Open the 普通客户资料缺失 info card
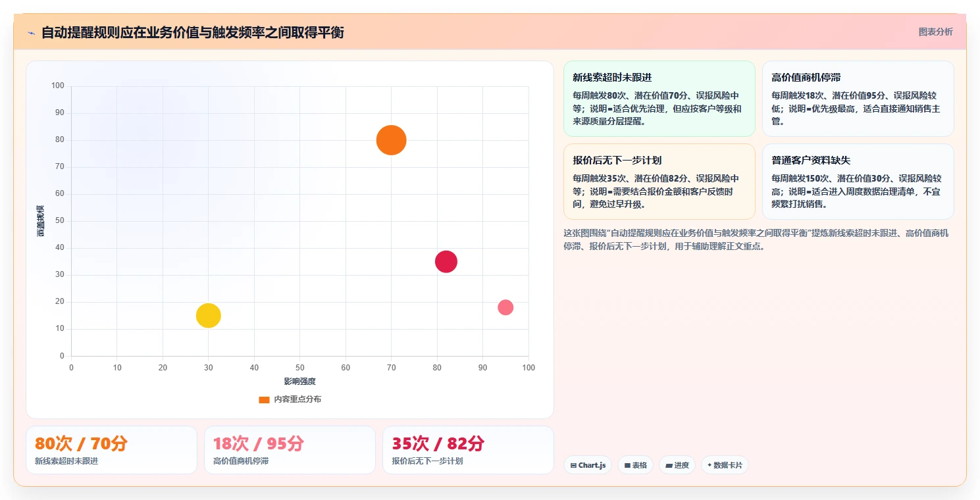 858,182
